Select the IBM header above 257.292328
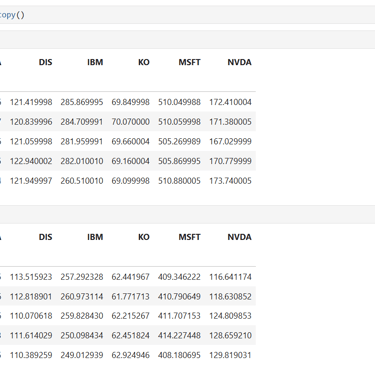The image size is (375, 366). (95, 237)
